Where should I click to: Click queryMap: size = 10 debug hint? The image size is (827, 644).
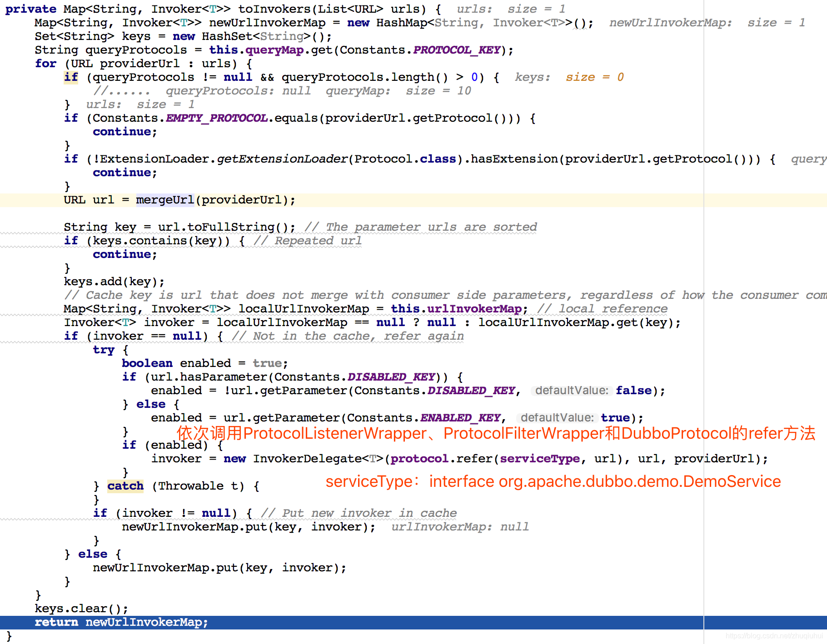coord(399,91)
